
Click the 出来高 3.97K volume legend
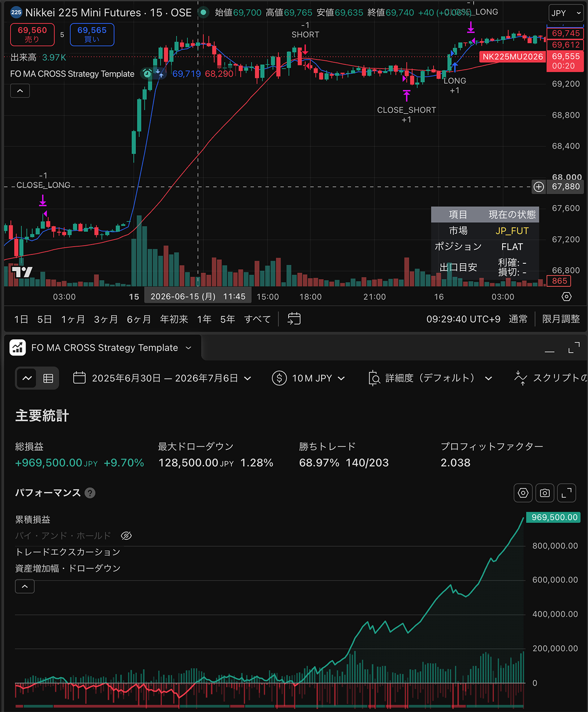pos(38,57)
